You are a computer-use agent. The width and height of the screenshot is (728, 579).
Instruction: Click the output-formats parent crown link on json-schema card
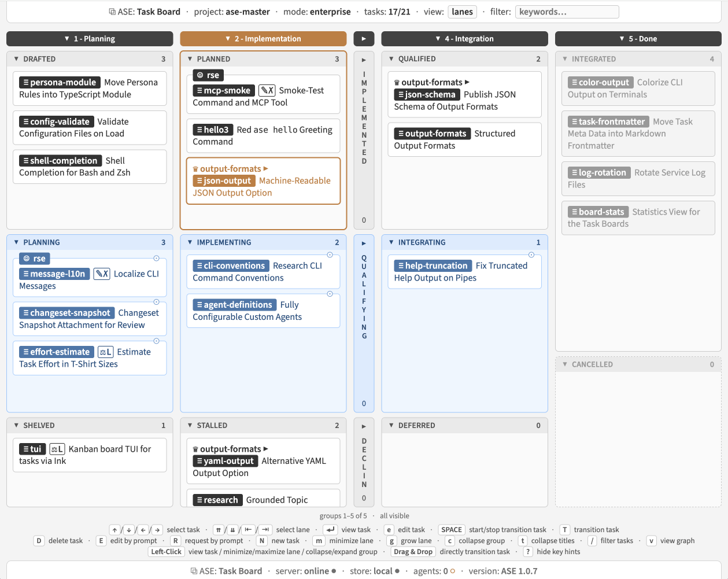pos(432,82)
